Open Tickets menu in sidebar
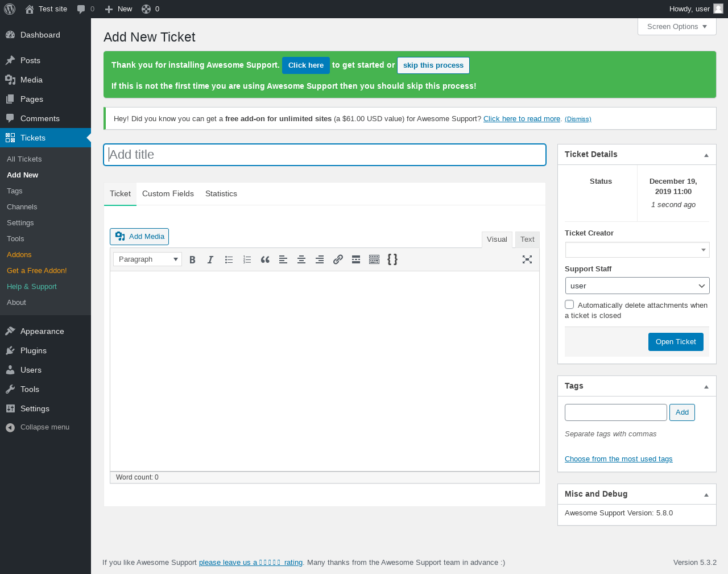The width and height of the screenshot is (728, 574). coord(45,138)
